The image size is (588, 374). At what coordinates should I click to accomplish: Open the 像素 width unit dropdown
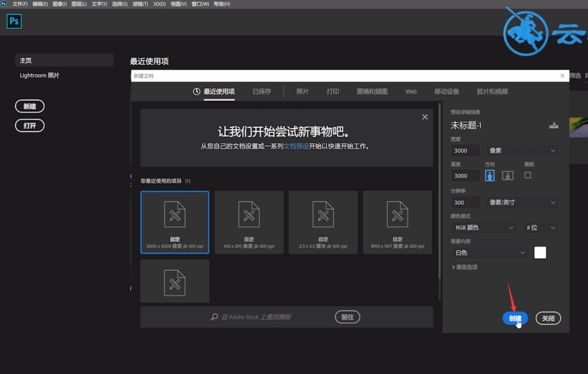tap(522, 151)
